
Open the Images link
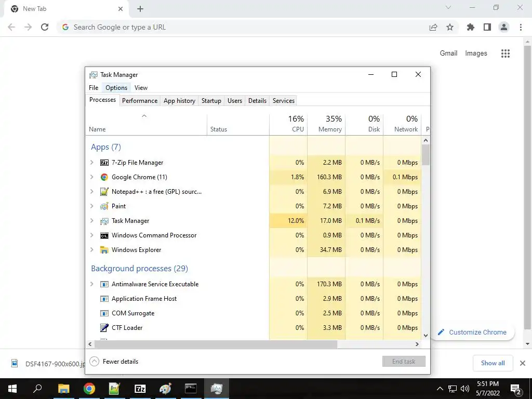[476, 54]
